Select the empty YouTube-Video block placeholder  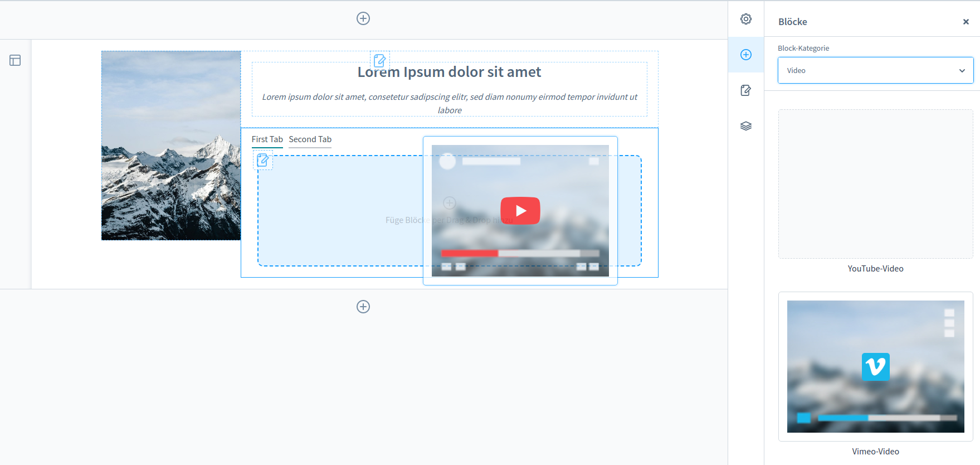pyautogui.click(x=875, y=184)
